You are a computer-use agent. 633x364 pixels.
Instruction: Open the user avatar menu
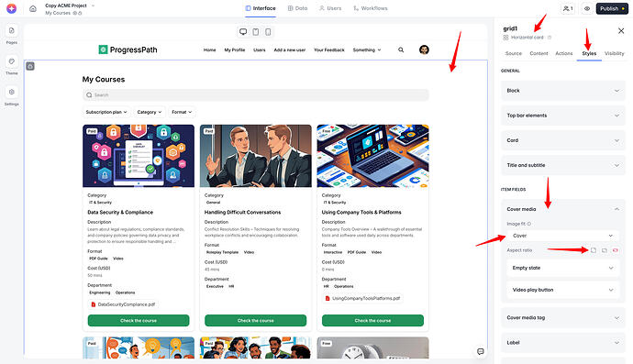pos(424,50)
